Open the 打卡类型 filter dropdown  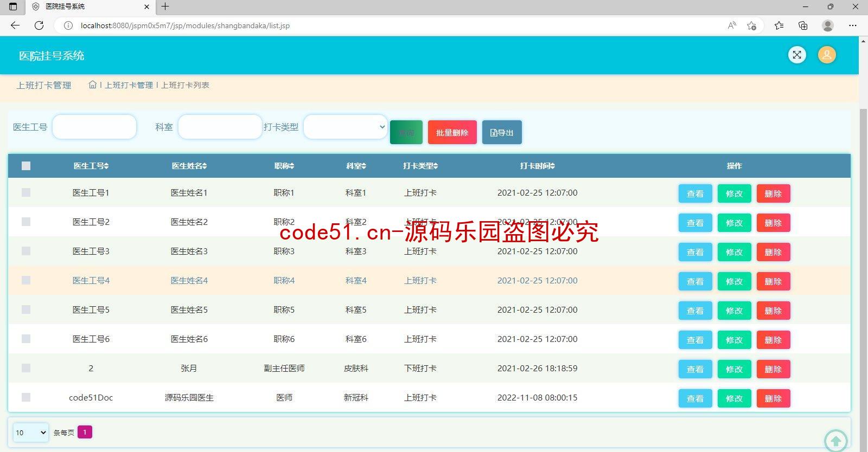tap(346, 127)
